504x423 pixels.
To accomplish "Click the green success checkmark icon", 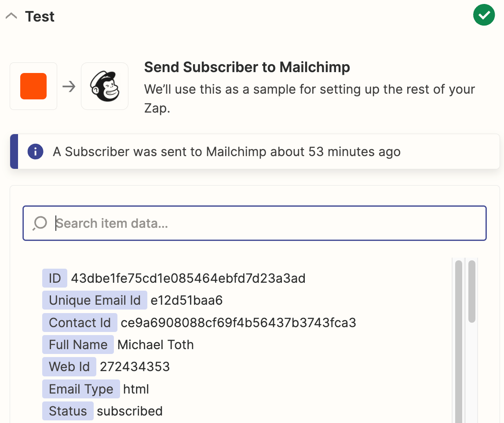I will 484,15.
